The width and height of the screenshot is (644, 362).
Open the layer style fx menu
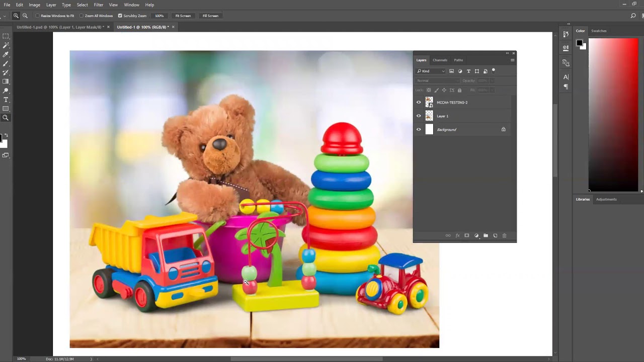click(457, 235)
